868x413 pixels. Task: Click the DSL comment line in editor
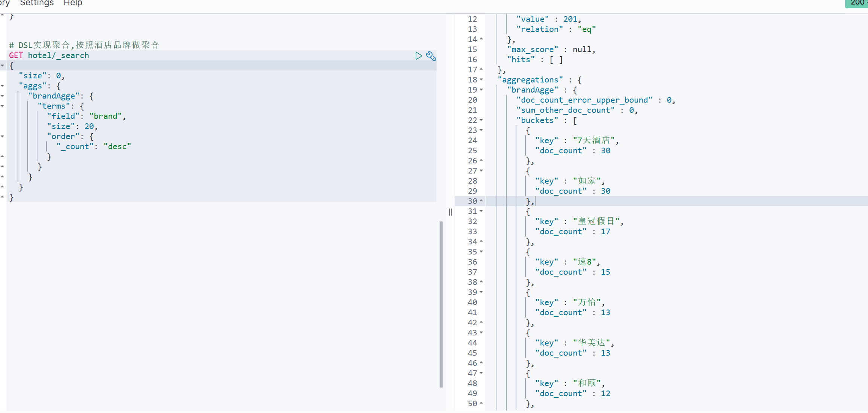pyautogui.click(x=84, y=45)
